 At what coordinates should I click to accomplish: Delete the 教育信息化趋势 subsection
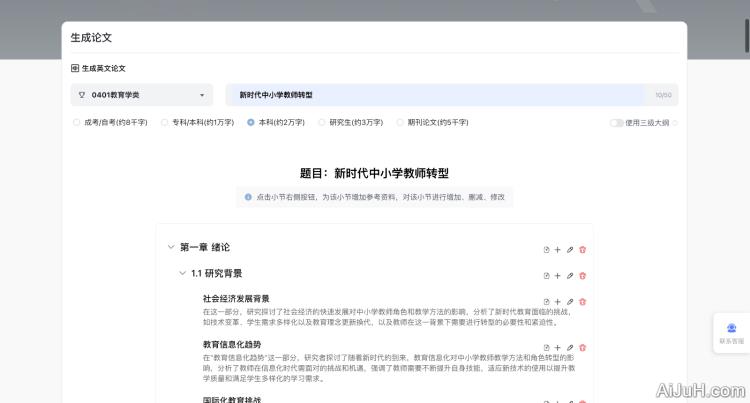[582, 348]
